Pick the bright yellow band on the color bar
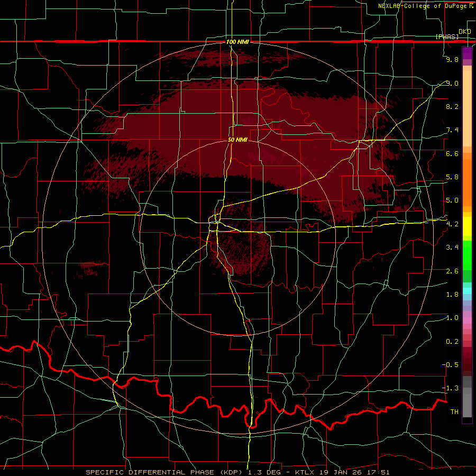 click(x=467, y=226)
